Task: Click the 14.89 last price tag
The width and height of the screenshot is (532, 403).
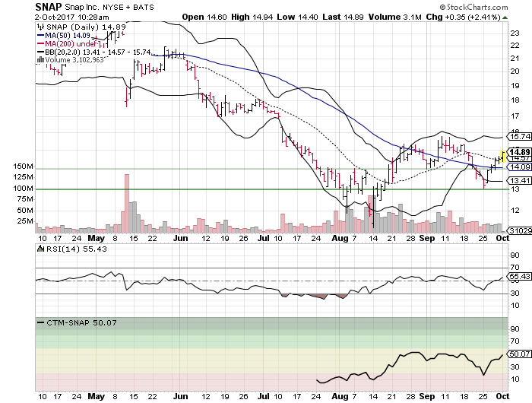Action: click(519, 152)
